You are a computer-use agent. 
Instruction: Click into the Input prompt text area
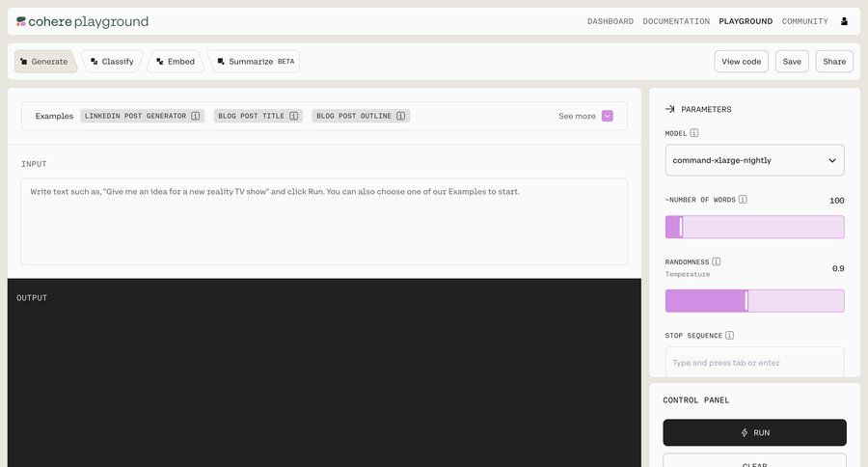(324, 222)
